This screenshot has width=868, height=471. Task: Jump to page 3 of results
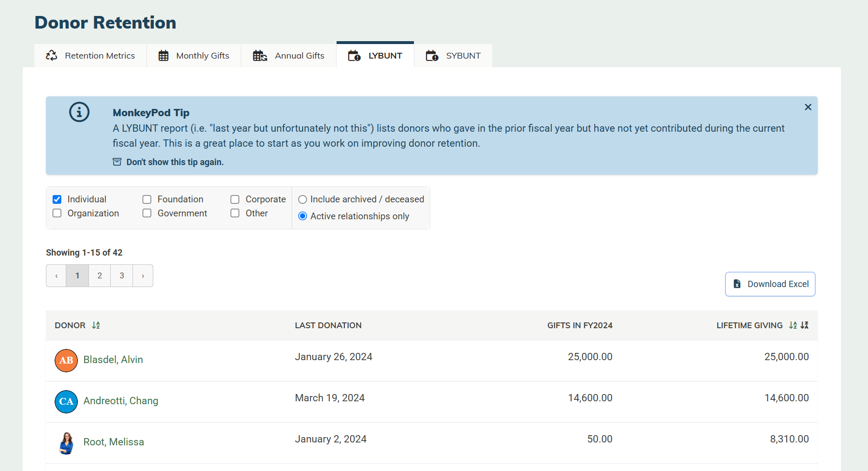122,276
